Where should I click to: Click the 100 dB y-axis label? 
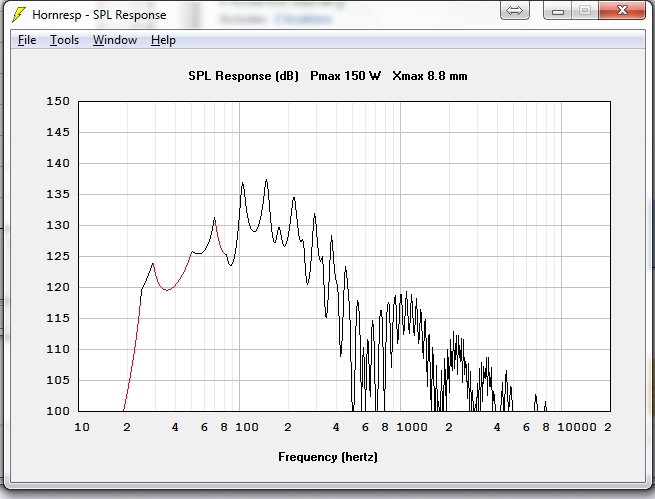(58, 411)
